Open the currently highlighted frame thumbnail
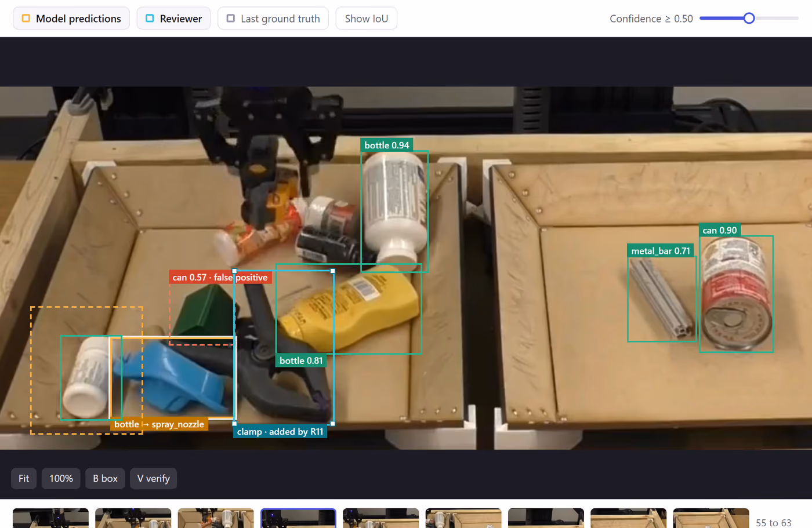The height and width of the screenshot is (528, 812). pos(298,518)
